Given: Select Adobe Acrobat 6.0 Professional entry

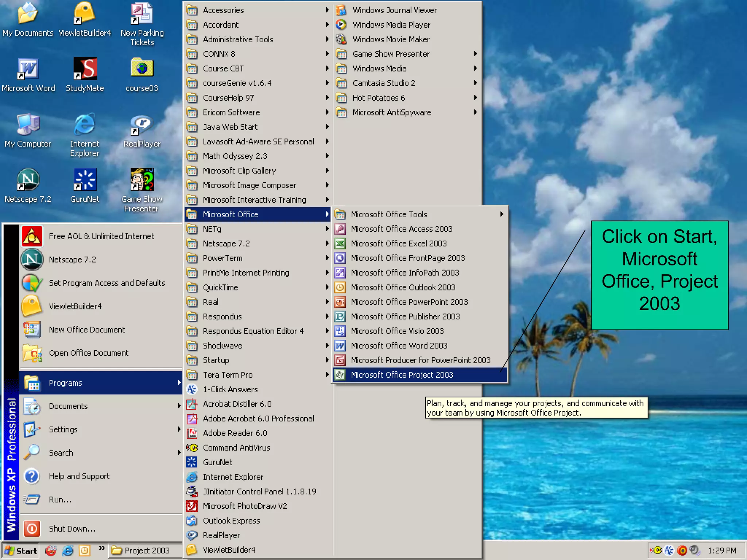Looking at the screenshot, I should (x=257, y=419).
